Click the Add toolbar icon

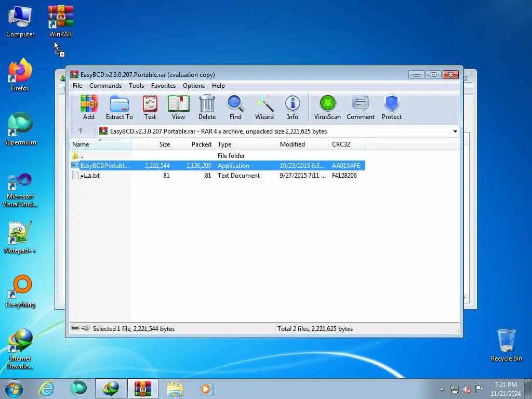(89, 107)
